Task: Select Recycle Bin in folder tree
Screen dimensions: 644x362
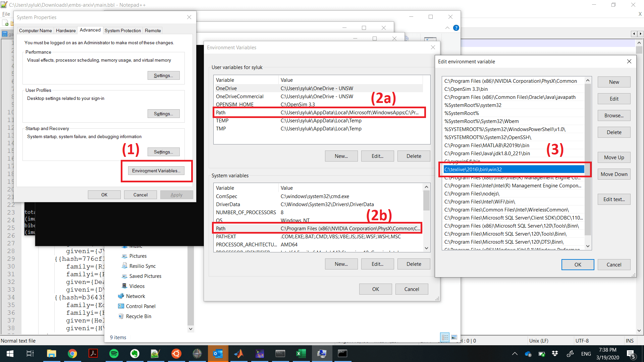Action: 138,316
